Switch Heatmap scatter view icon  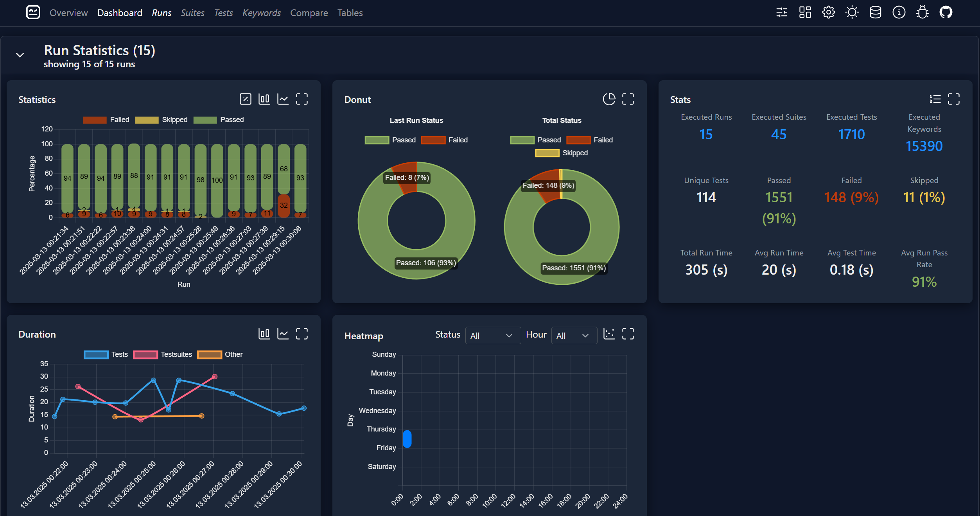[609, 334]
